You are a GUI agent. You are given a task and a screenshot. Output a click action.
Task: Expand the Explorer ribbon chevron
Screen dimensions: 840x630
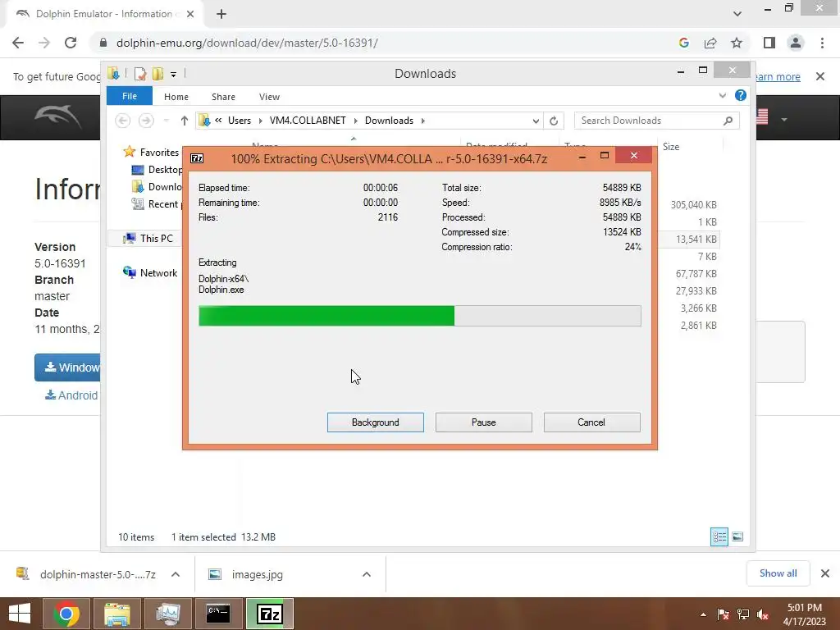coord(722,95)
